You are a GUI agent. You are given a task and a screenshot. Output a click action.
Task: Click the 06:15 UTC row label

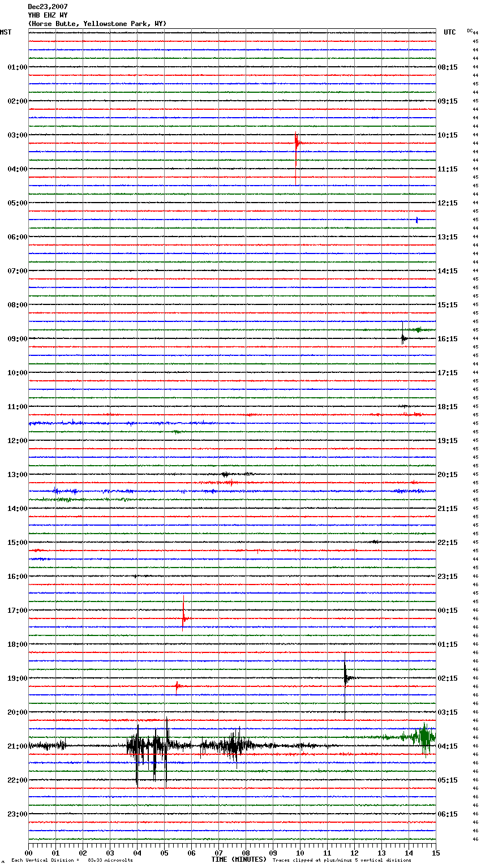coord(448,814)
